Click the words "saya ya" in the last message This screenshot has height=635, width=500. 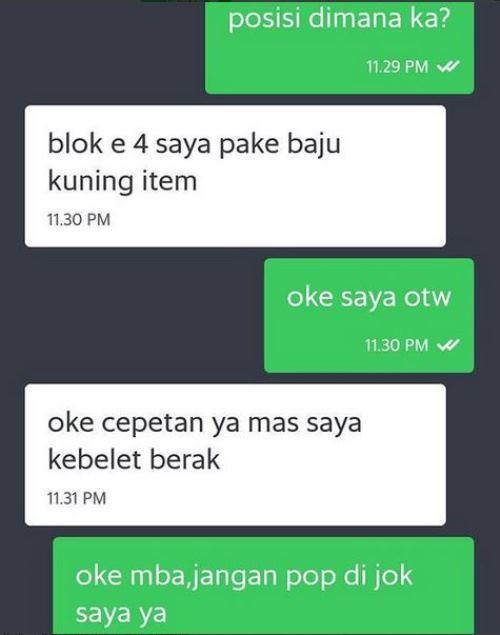pos(121,613)
